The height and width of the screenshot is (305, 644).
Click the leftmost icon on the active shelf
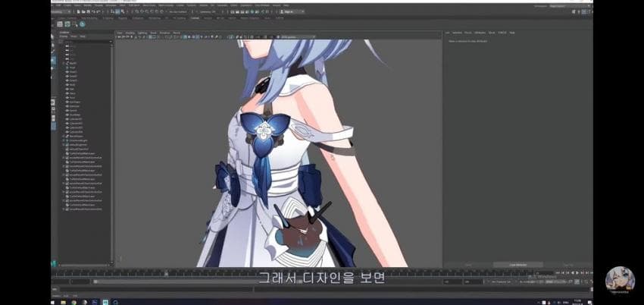click(x=58, y=24)
